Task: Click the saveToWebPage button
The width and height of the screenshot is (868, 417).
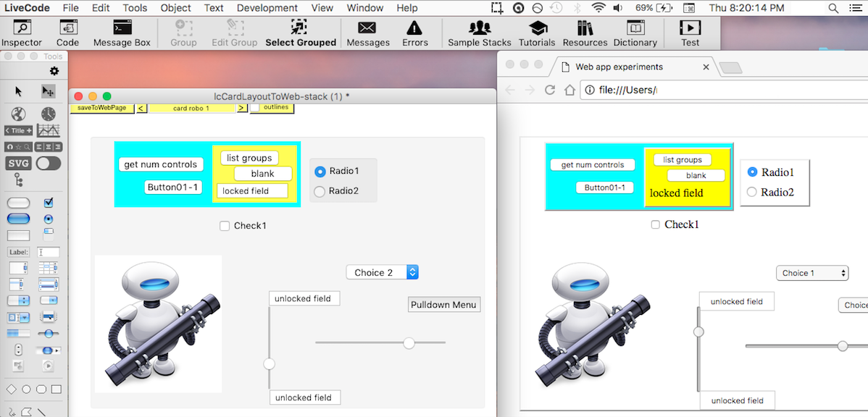Action: pos(101,106)
